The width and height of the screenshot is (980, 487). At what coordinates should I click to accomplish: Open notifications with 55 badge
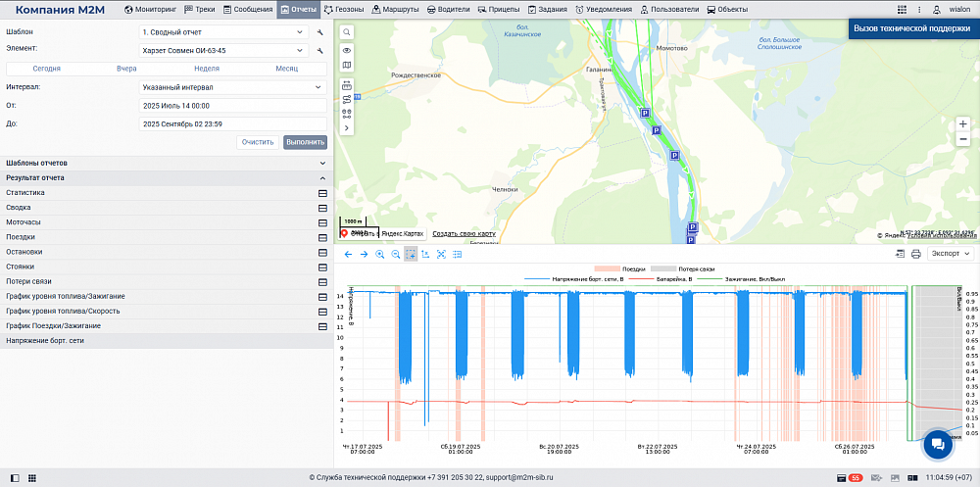[x=851, y=477]
